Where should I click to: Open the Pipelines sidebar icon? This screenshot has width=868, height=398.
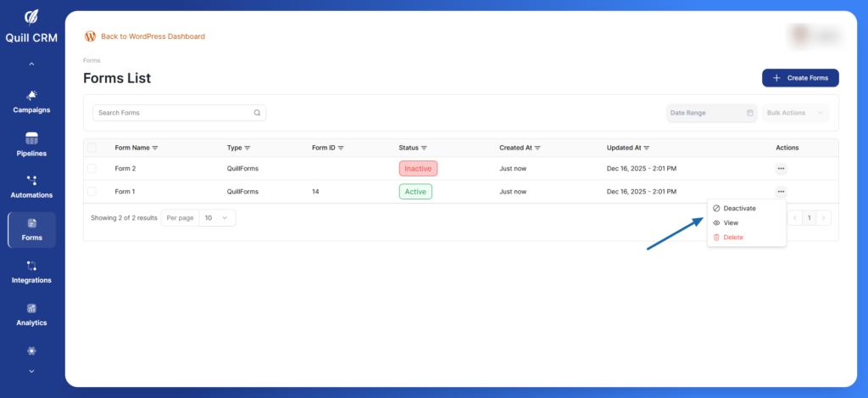pyautogui.click(x=31, y=138)
